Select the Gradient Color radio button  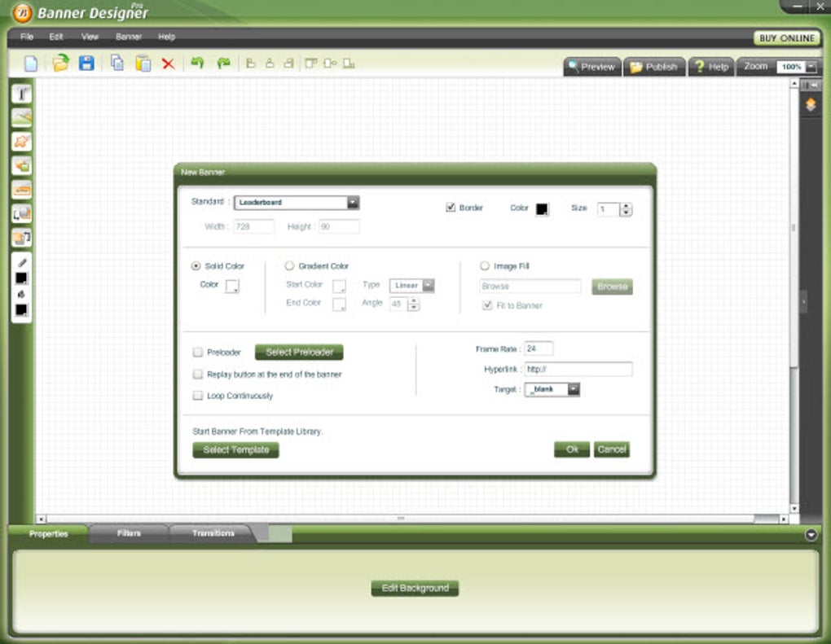click(x=289, y=266)
